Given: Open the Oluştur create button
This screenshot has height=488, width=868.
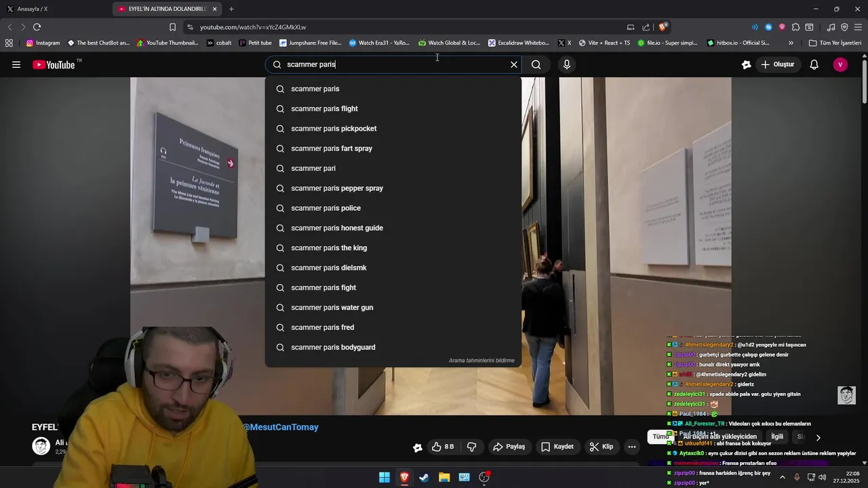Looking at the screenshot, I should 778,64.
